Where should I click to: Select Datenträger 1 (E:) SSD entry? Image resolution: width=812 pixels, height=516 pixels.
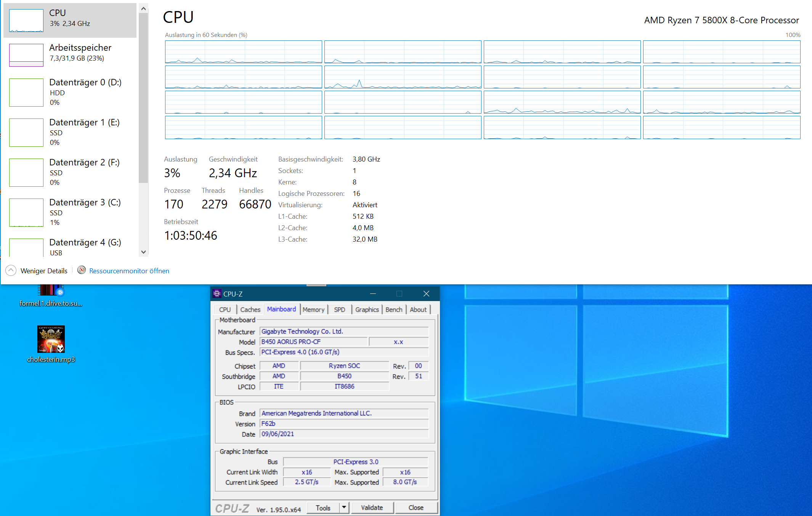click(x=71, y=132)
